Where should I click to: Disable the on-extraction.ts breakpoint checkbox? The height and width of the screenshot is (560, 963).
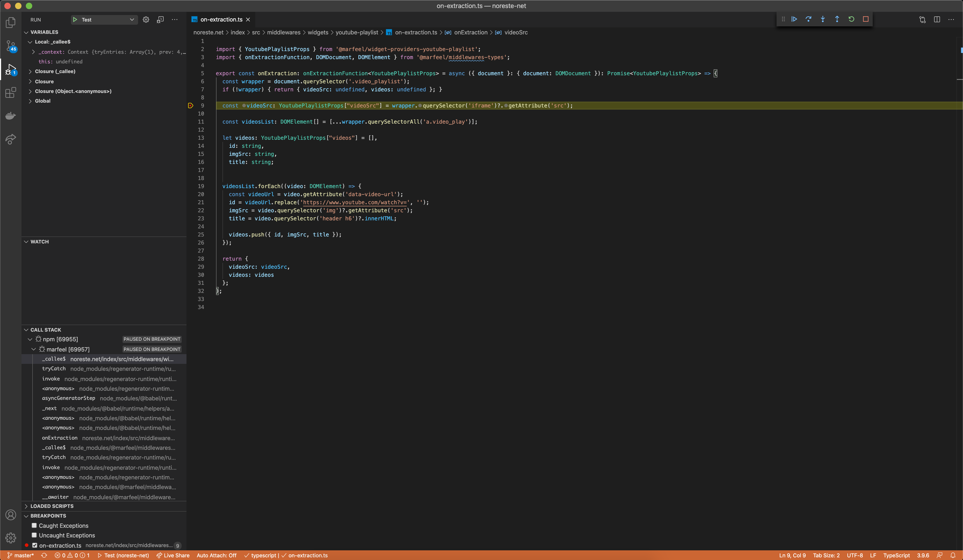click(x=35, y=545)
